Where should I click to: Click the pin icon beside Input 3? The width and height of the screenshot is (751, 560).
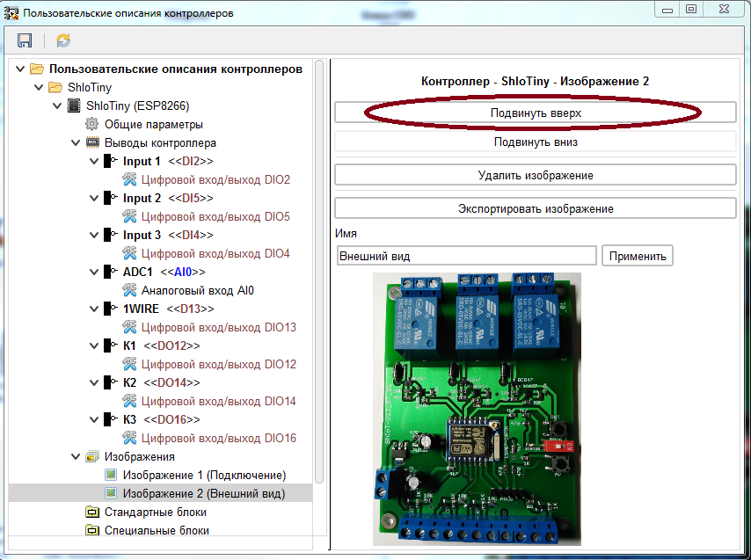(111, 235)
